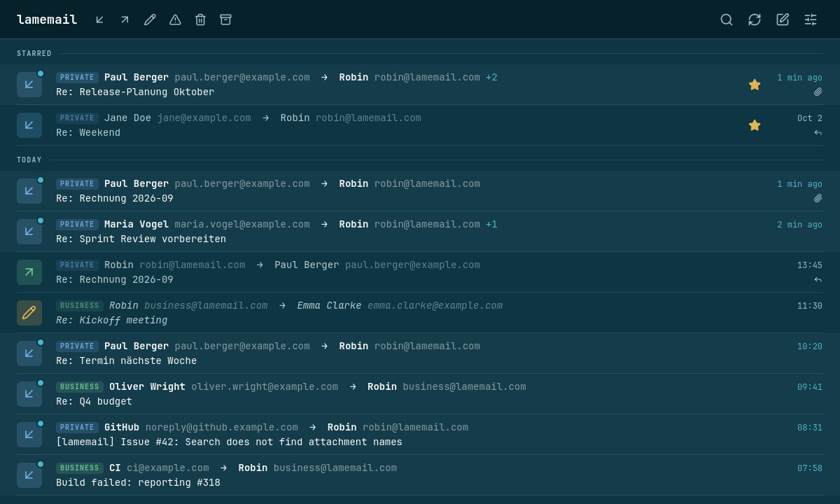The width and height of the screenshot is (840, 504).
Task: Click sender address maria.vogel@example.com
Action: tap(242, 225)
